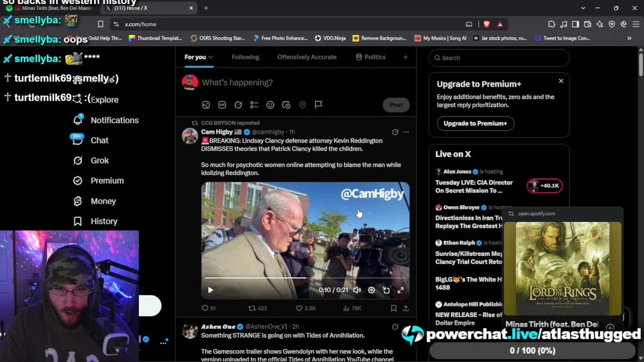Open the Money dollar icon in sidebar
The width and height of the screenshot is (644, 362).
coord(77,201)
